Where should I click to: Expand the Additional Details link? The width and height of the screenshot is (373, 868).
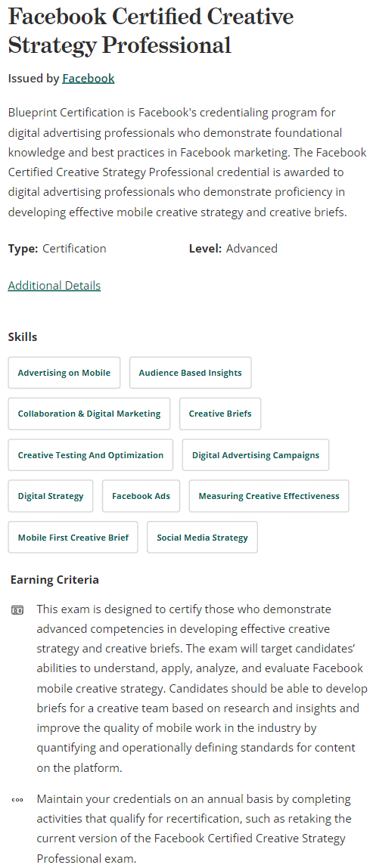[54, 286]
